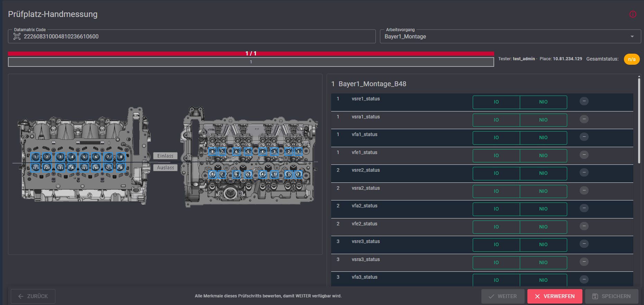Click the Bayer1_Montage_B48 heading
The height and width of the screenshot is (305, 644).
(x=372, y=84)
